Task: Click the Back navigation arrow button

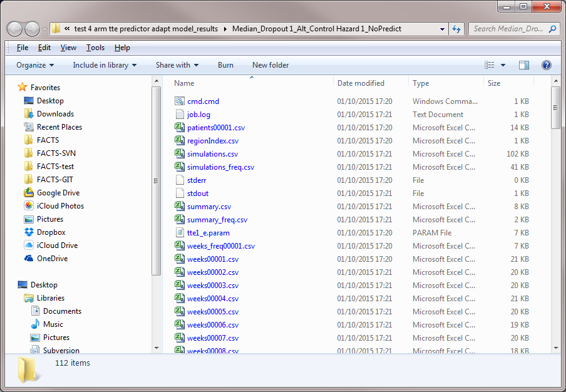Action: (14, 29)
